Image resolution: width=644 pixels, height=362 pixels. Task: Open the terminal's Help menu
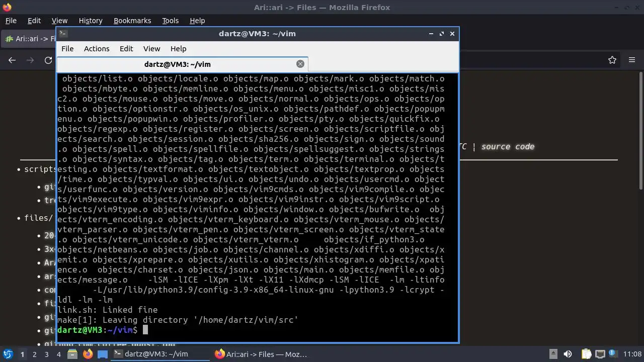click(x=179, y=49)
